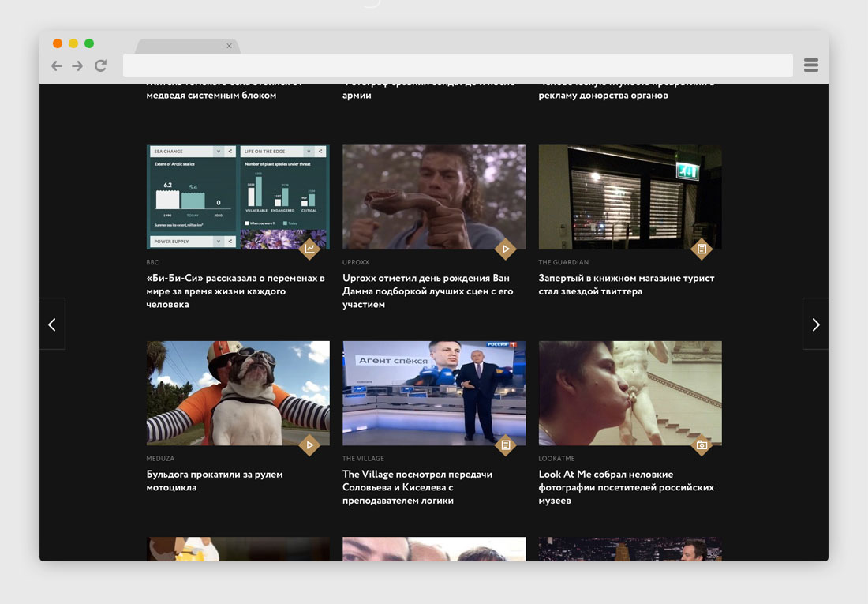868x604 pixels.
Task: Open headline «Би-Би-Си» рассказала о переменах
Action: tap(236, 291)
